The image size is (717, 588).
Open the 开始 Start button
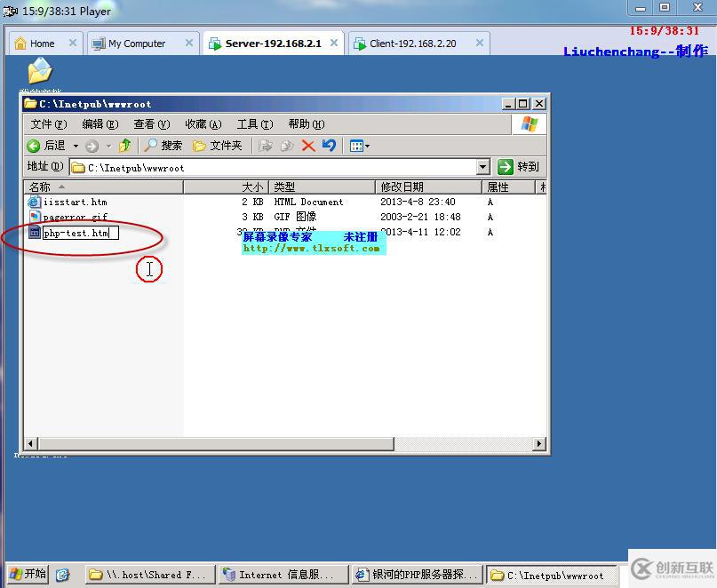(x=28, y=574)
